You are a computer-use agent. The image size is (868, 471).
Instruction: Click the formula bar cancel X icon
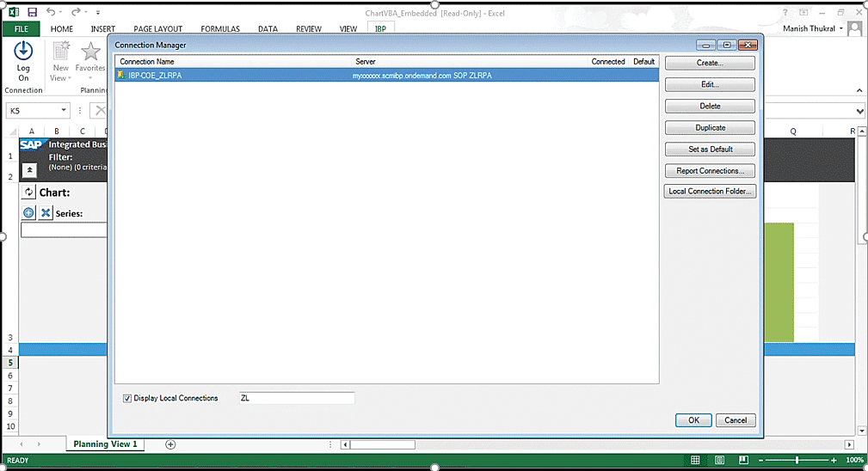[x=100, y=111]
